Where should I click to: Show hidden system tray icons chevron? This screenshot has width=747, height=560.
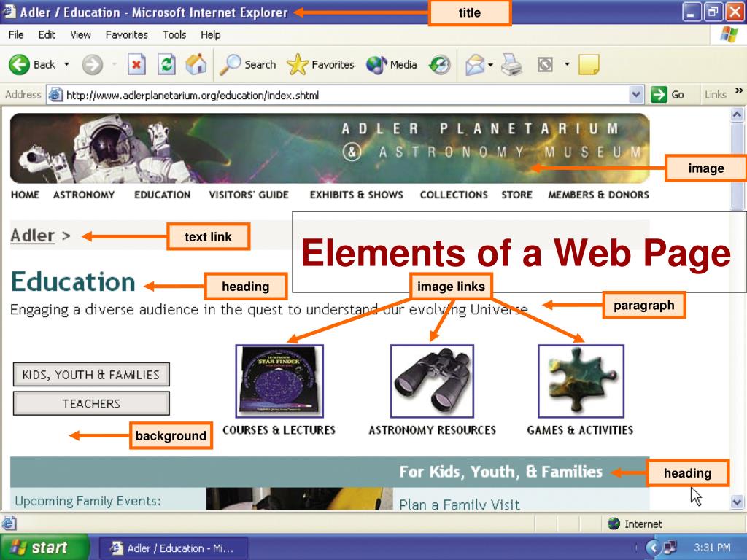652,548
